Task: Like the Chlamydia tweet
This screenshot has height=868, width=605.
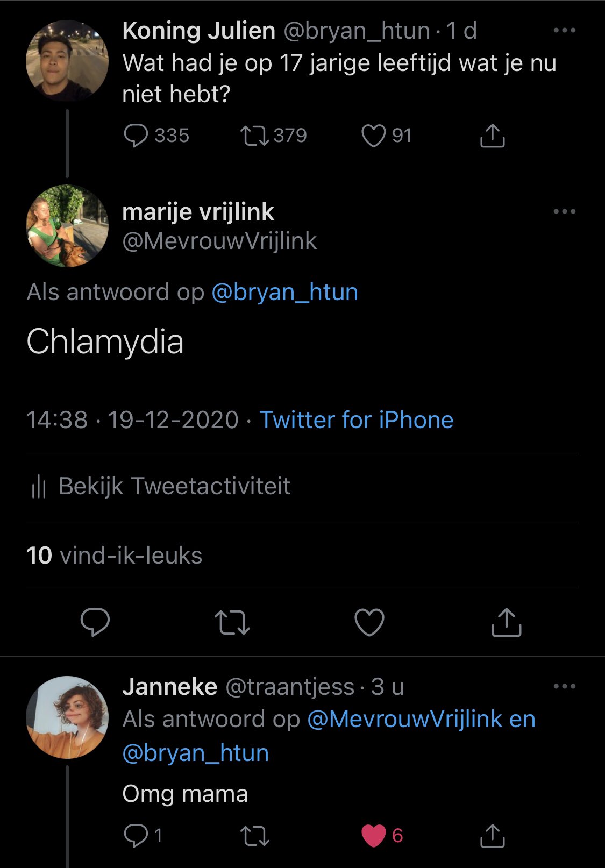Action: tap(369, 622)
